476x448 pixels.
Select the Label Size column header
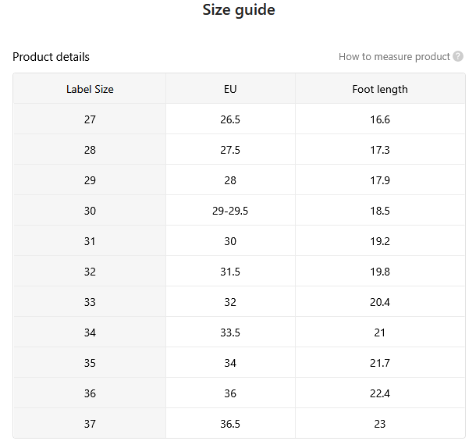90,89
